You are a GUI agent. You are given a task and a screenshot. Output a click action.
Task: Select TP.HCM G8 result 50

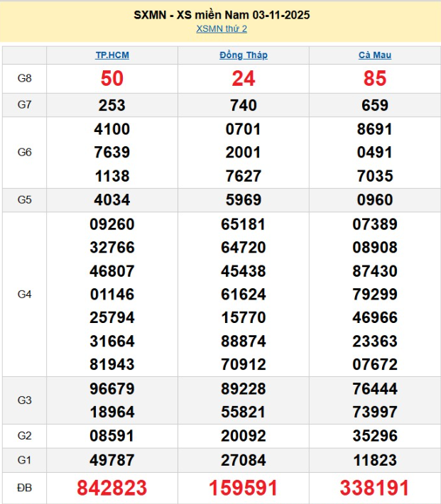[x=112, y=79]
